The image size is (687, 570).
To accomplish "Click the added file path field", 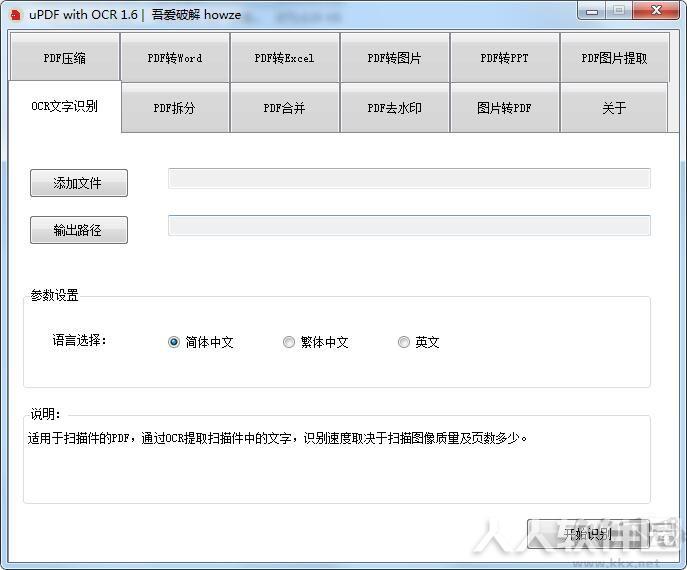I will click(x=409, y=179).
